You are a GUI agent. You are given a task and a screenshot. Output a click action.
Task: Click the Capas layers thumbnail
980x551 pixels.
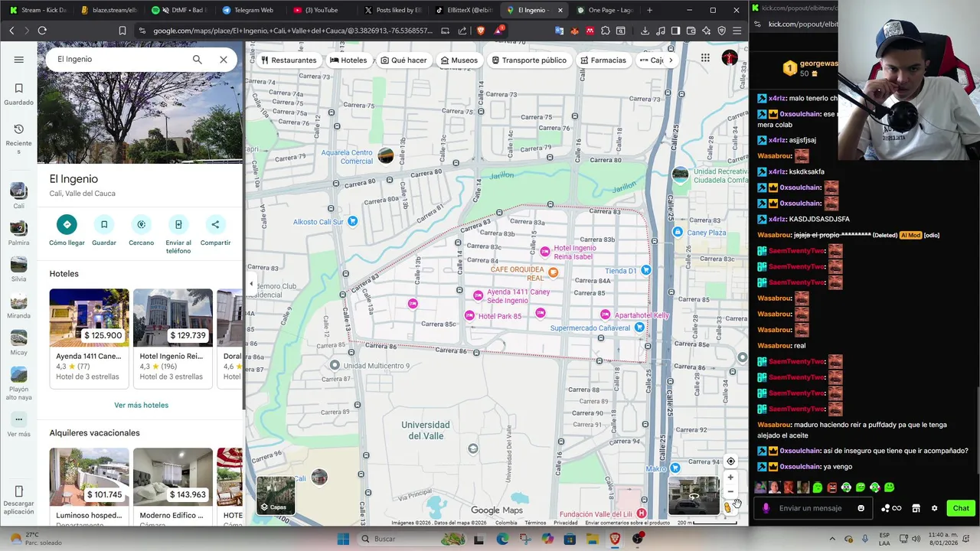[x=276, y=495]
